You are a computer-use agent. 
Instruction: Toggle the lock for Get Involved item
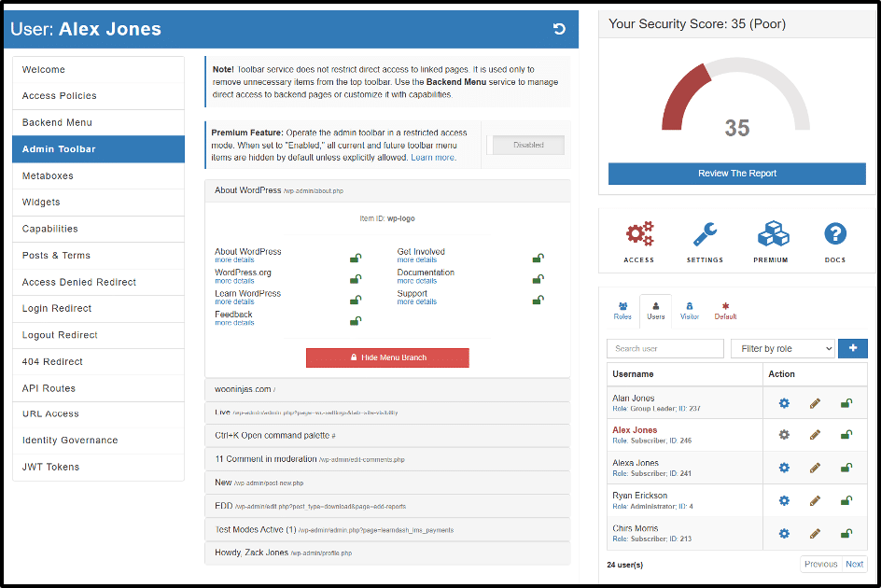pos(538,258)
